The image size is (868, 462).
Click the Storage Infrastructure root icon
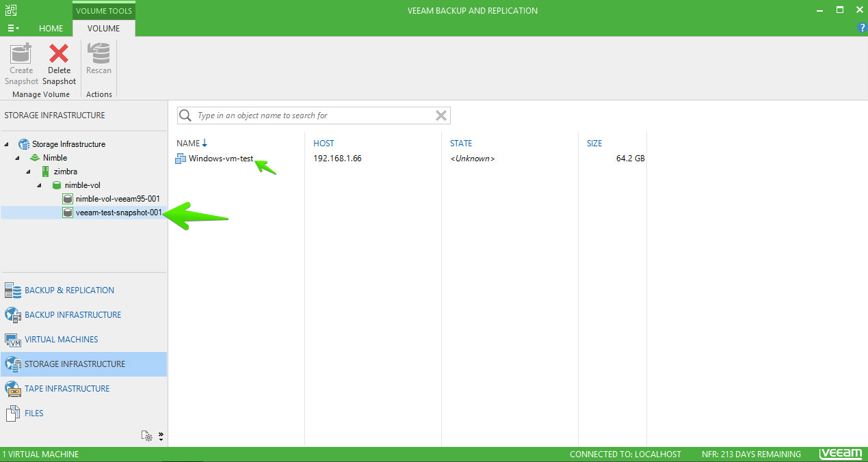(23, 144)
